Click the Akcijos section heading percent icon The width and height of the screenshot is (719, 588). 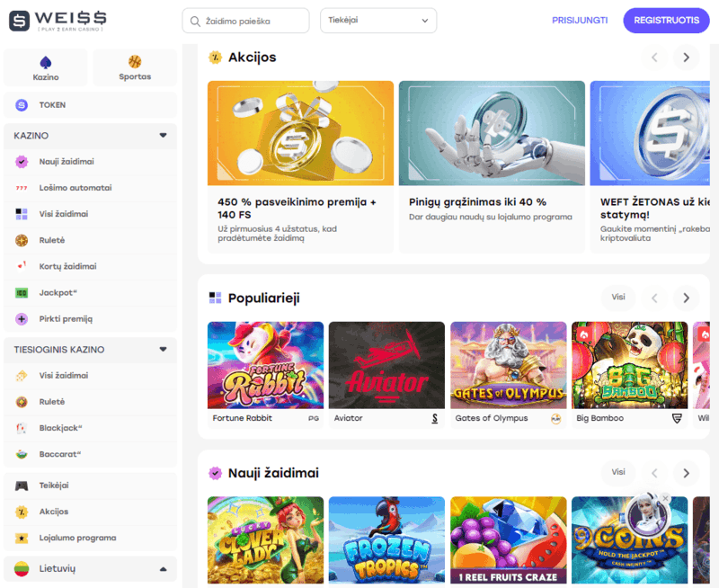coord(215,58)
